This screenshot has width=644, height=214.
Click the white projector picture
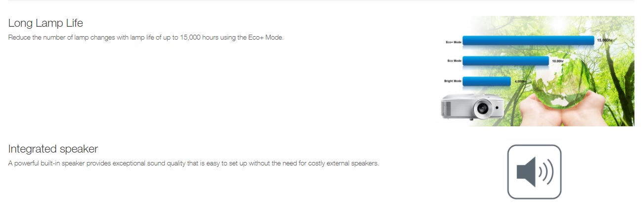pos(471,106)
